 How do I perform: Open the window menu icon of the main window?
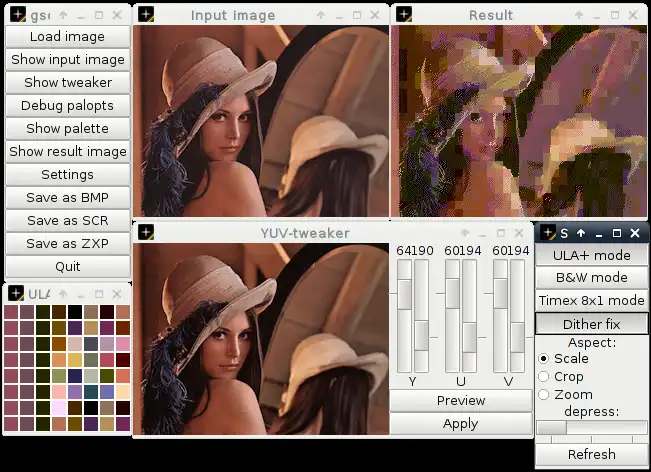(18, 15)
